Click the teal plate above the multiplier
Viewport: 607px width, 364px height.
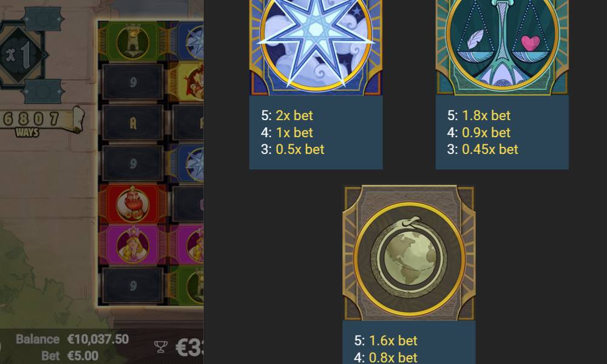(42, 18)
